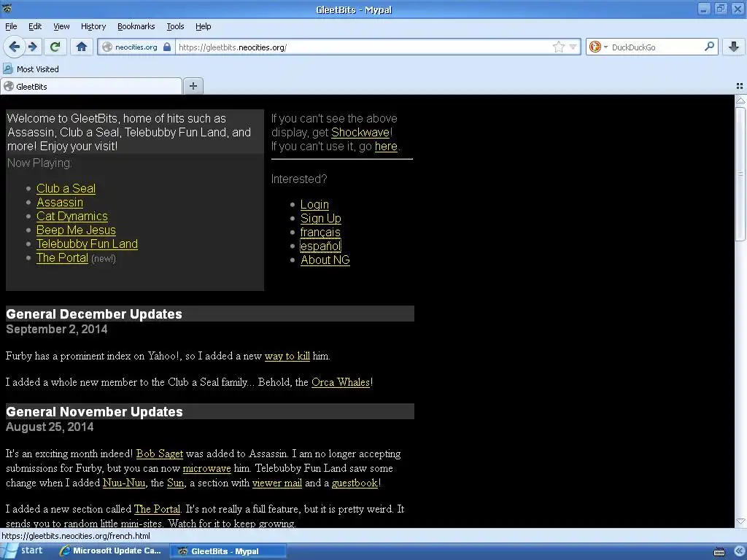Switch to the español version link
The image size is (747, 560).
(321, 246)
